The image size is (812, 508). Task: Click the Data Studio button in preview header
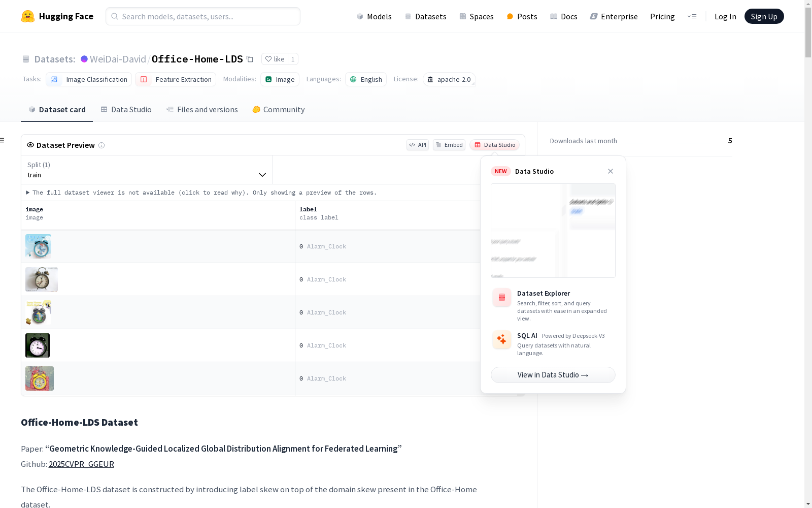pos(494,145)
